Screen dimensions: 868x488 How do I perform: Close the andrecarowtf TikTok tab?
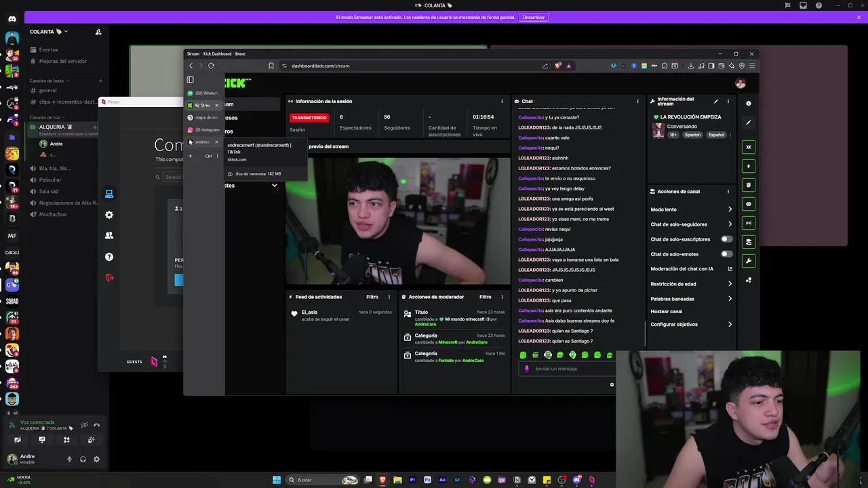click(x=216, y=142)
